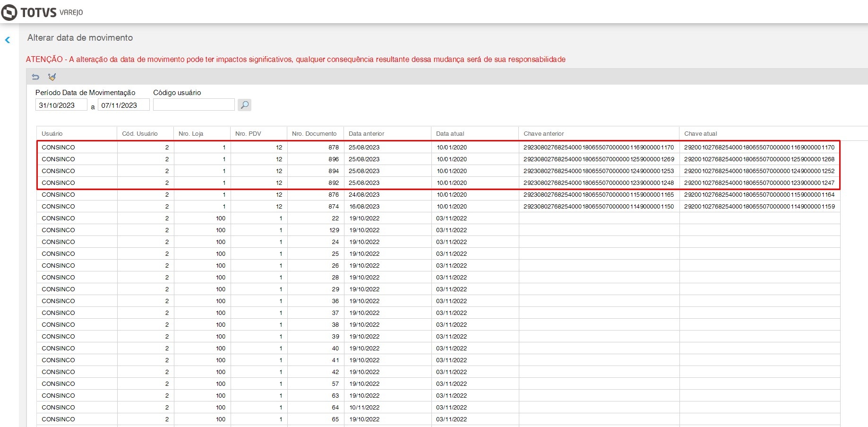
Task: Go back using the blue left chevron
Action: [x=8, y=40]
